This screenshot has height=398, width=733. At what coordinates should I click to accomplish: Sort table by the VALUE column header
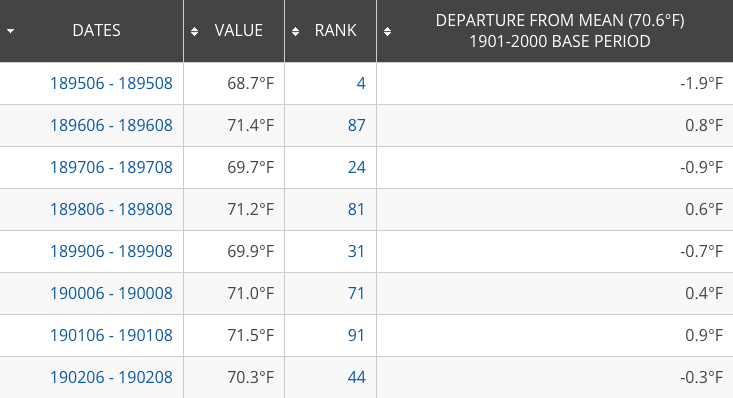point(238,30)
